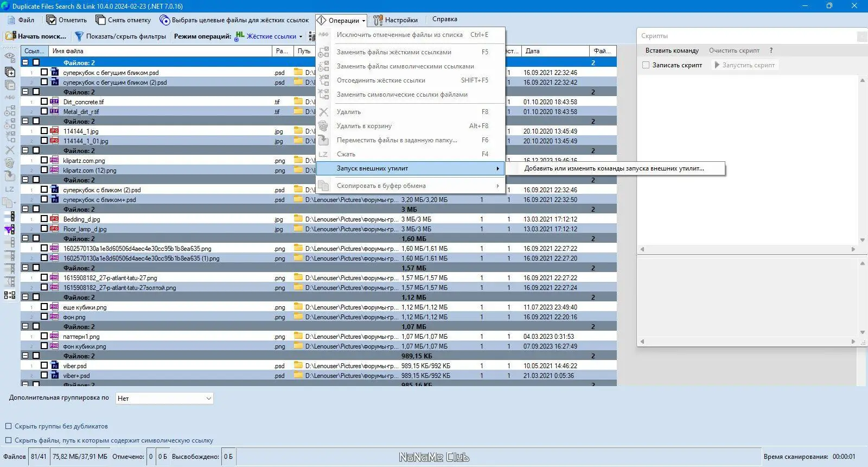Check the box for viber+.psd

pos(44,375)
